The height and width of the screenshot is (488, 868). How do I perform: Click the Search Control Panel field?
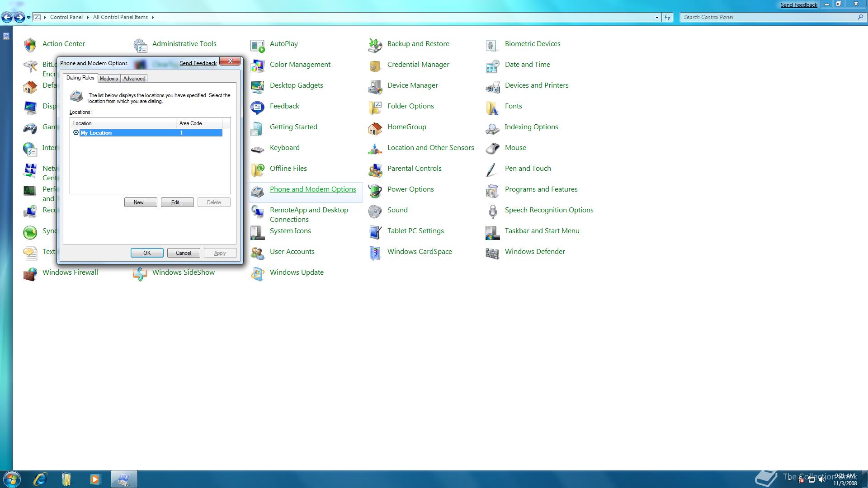769,17
